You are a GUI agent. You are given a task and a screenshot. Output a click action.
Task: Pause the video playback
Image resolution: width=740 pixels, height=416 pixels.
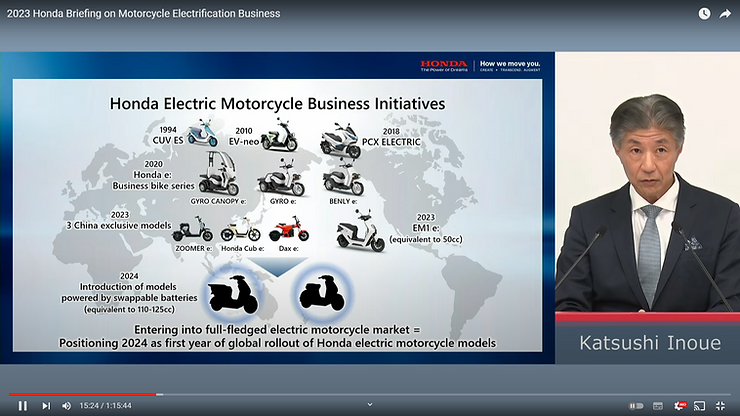click(22, 406)
